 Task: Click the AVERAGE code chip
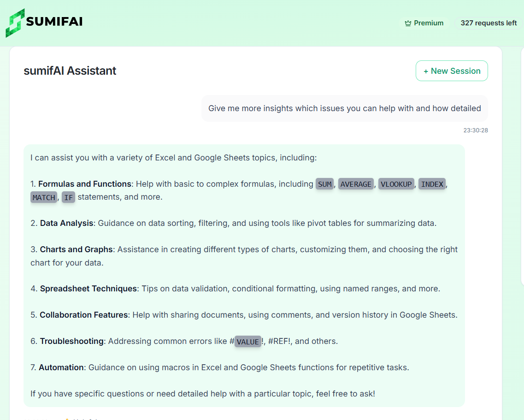pyautogui.click(x=356, y=184)
